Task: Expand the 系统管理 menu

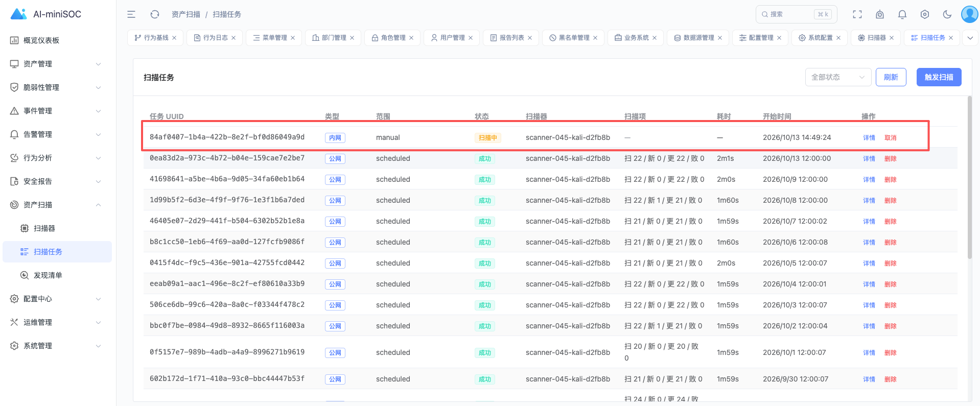Action: point(57,346)
